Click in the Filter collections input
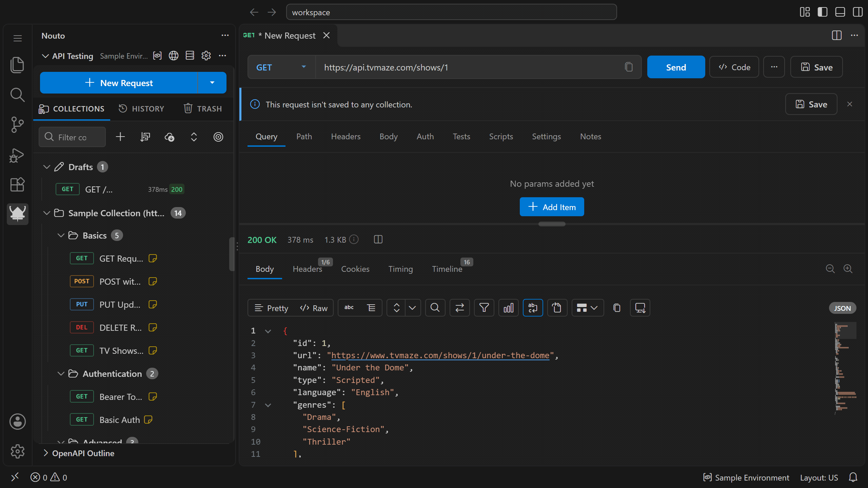Viewport: 868px width, 488px height. (x=72, y=137)
